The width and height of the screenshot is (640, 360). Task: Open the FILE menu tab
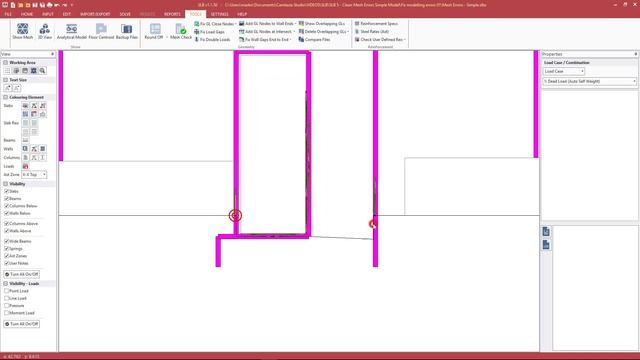8,14
